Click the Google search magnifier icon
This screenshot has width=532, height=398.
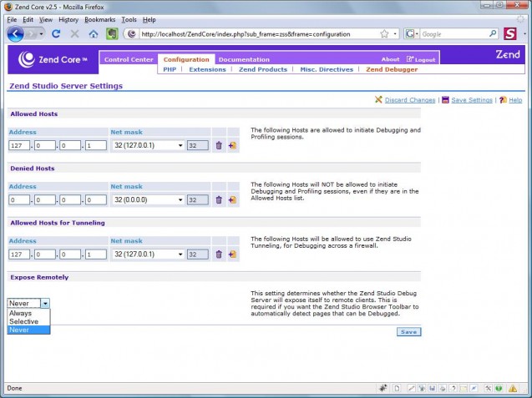tap(493, 33)
